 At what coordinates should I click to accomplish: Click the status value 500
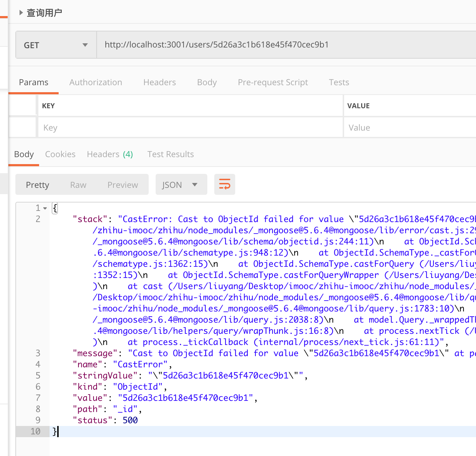(130, 420)
